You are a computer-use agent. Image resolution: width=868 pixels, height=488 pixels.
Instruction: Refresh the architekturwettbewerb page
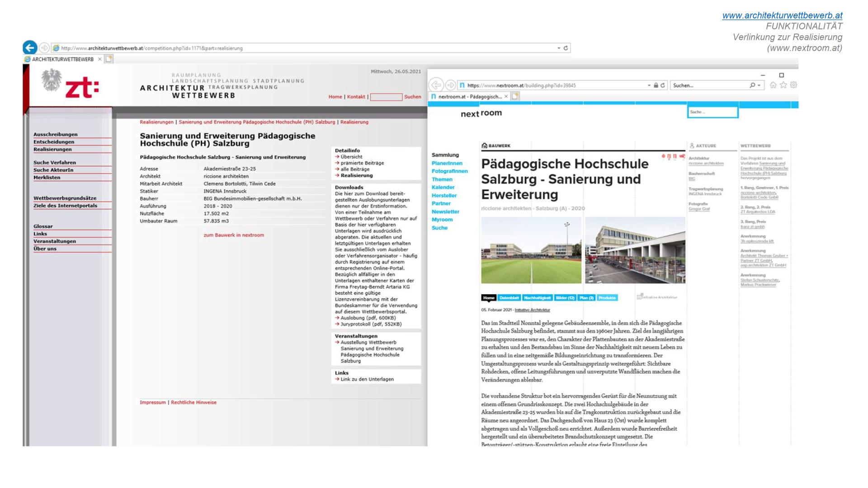pos(566,48)
